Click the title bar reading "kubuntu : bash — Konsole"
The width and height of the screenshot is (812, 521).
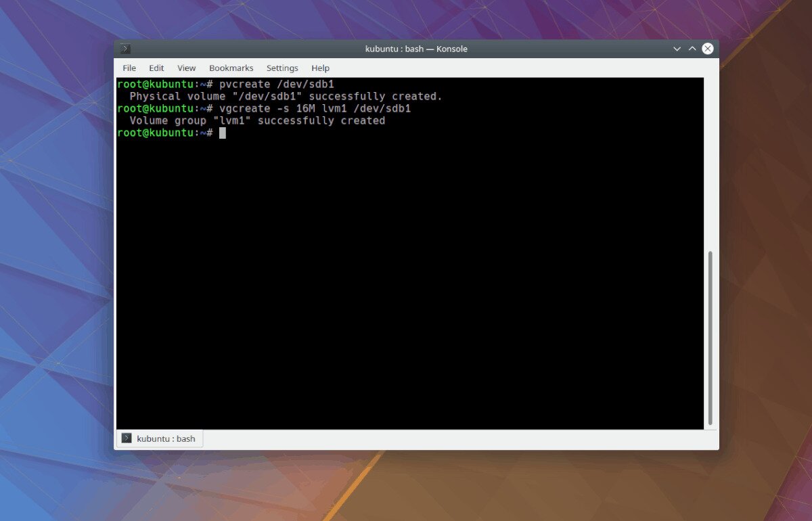pyautogui.click(x=416, y=48)
